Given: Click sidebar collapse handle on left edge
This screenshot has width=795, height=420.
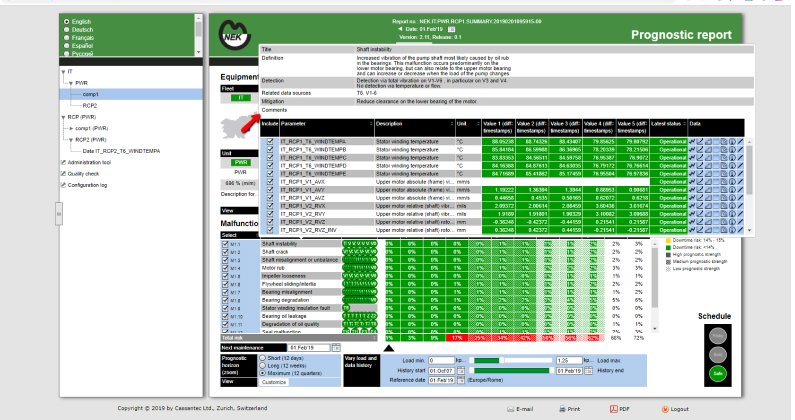Looking at the screenshot, I should pos(59,214).
